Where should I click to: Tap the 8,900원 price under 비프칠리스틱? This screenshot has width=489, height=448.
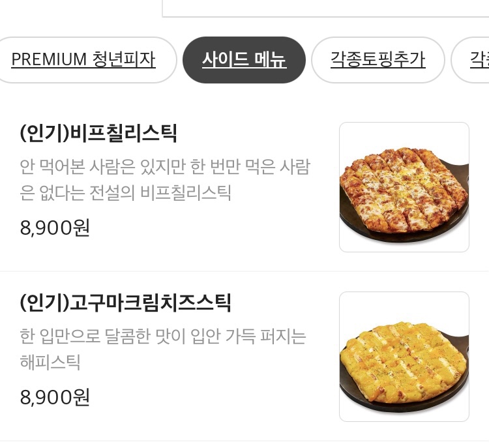[55, 228]
